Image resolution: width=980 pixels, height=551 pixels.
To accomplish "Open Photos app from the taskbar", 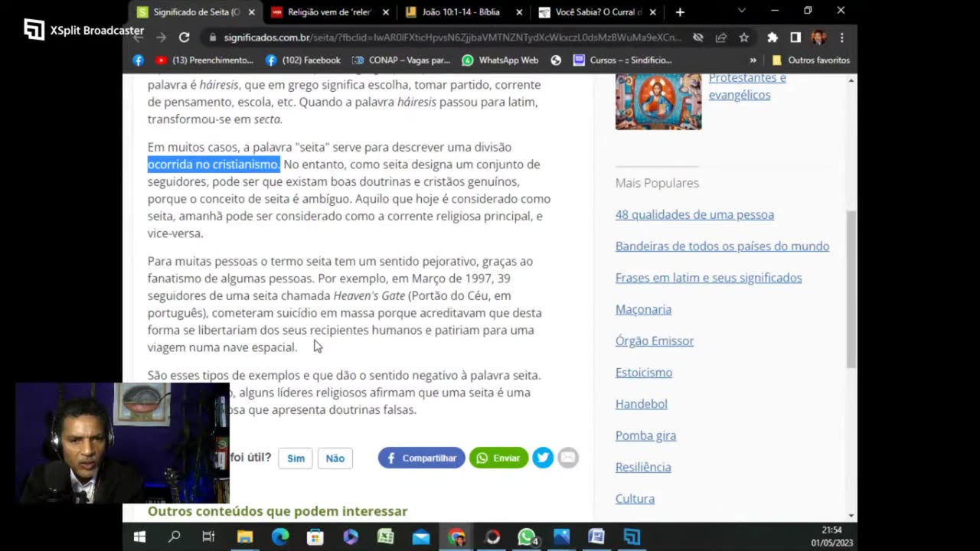I will click(x=562, y=536).
